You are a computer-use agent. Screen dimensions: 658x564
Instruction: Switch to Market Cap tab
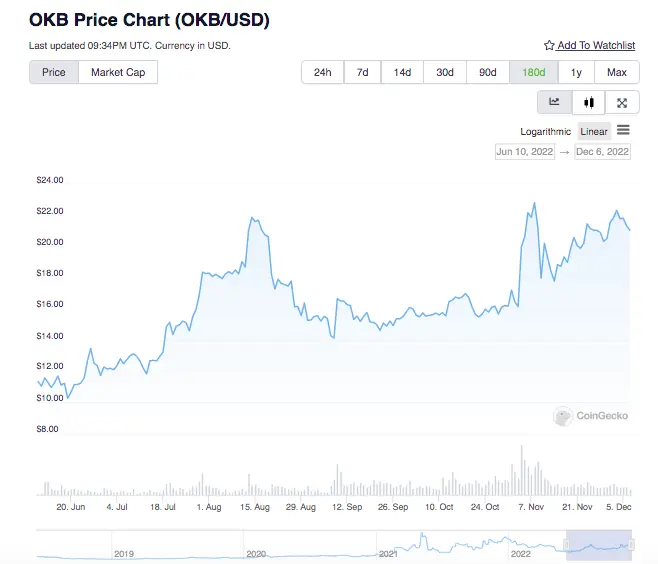(118, 72)
